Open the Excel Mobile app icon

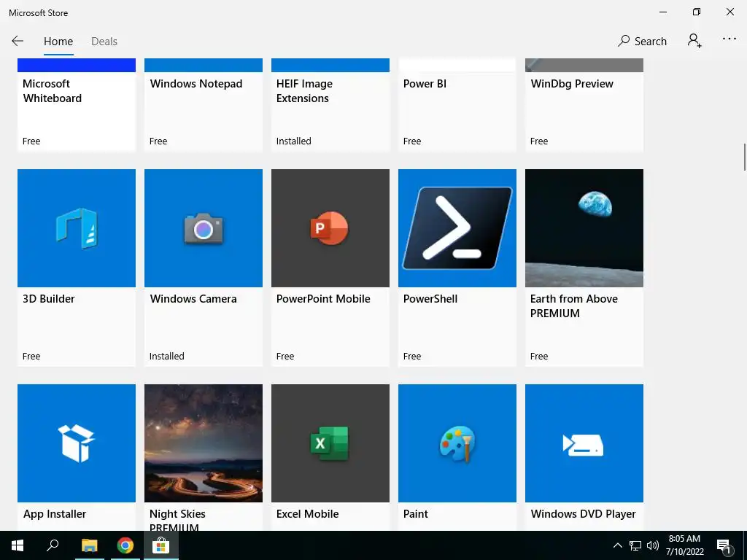point(330,443)
